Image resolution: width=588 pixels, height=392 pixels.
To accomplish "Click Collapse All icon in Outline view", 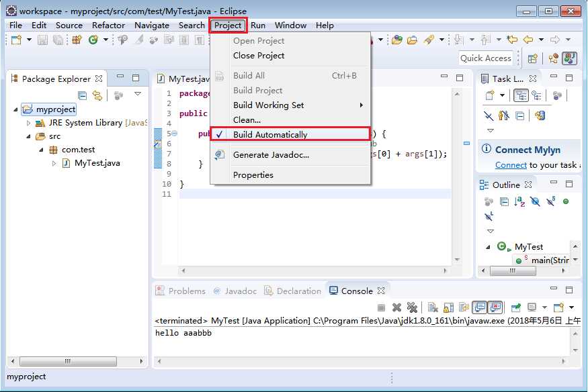I will click(x=505, y=202).
